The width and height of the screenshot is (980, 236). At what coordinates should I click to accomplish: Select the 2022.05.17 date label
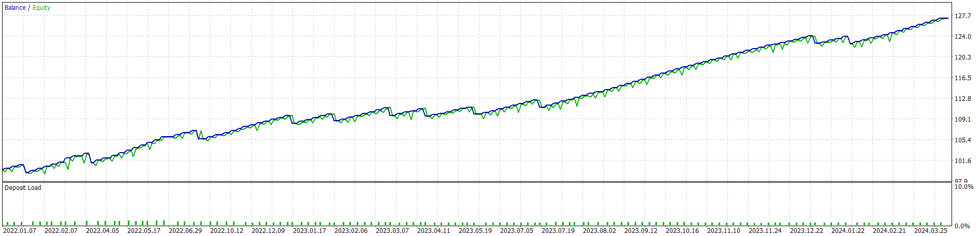tap(144, 231)
